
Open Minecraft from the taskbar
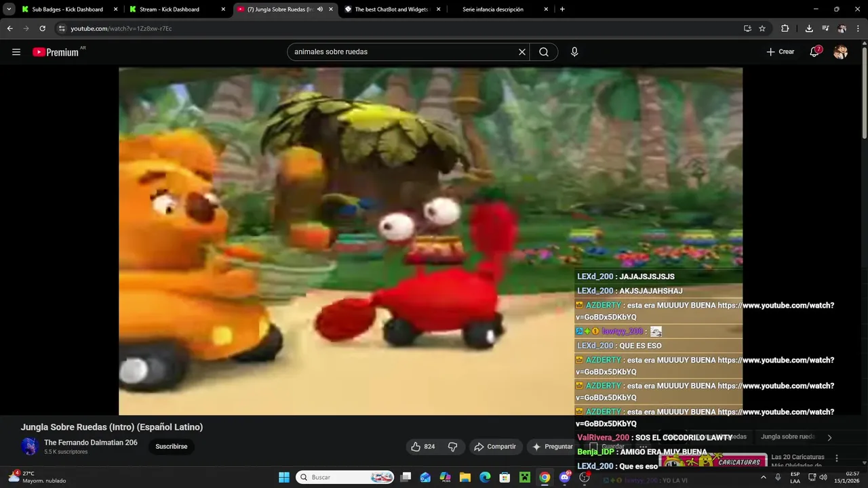tap(524, 477)
